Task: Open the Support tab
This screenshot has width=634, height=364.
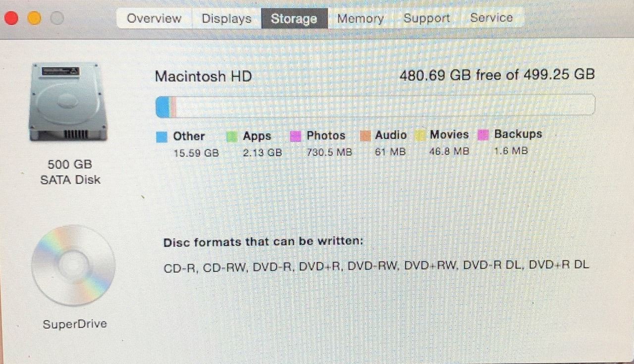Action: pyautogui.click(x=426, y=19)
